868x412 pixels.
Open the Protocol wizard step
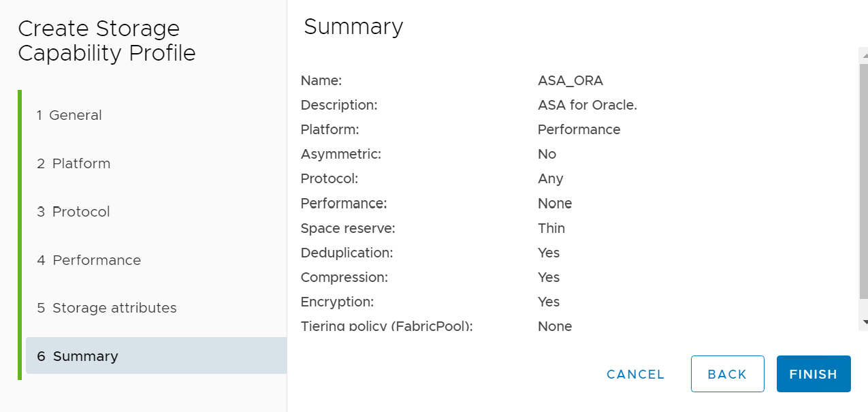click(x=74, y=212)
